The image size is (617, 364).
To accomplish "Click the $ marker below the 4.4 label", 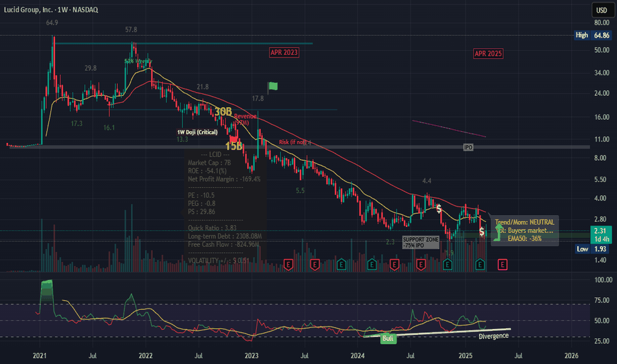I will 439,208.
